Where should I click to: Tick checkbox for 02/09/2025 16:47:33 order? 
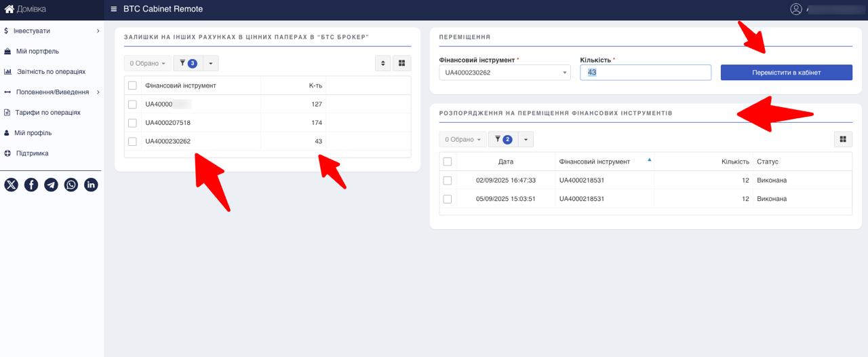(x=448, y=181)
